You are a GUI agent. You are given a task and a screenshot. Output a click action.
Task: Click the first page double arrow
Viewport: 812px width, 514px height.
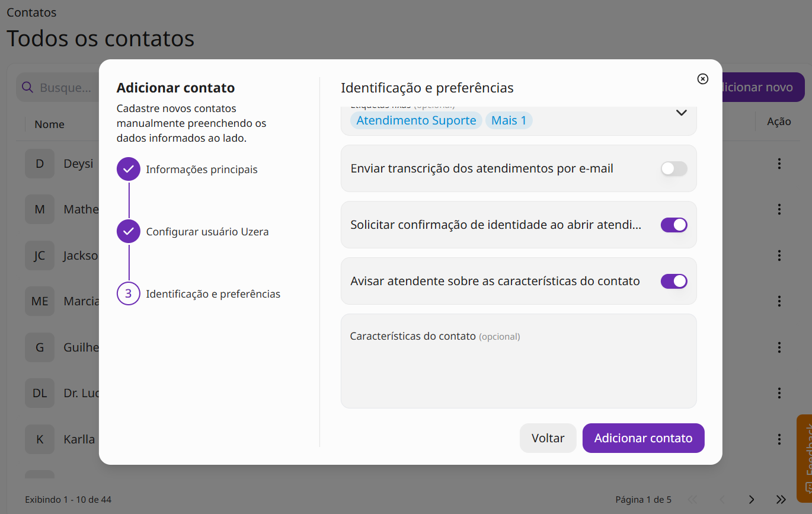[x=692, y=499]
